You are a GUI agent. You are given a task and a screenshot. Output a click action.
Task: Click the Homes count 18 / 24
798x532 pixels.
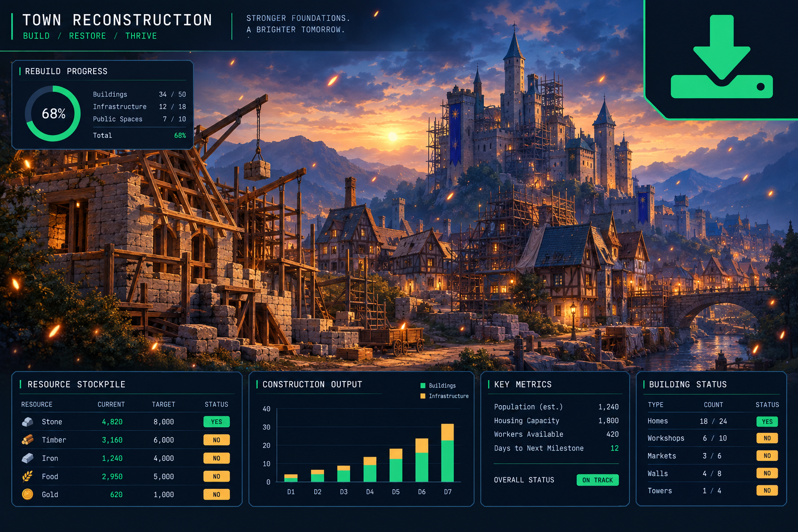click(x=713, y=421)
